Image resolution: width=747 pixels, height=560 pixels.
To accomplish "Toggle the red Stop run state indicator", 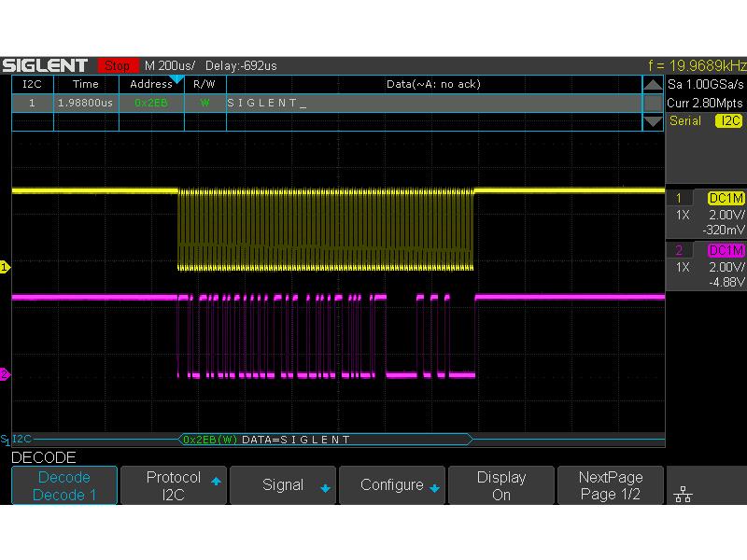I will [117, 65].
